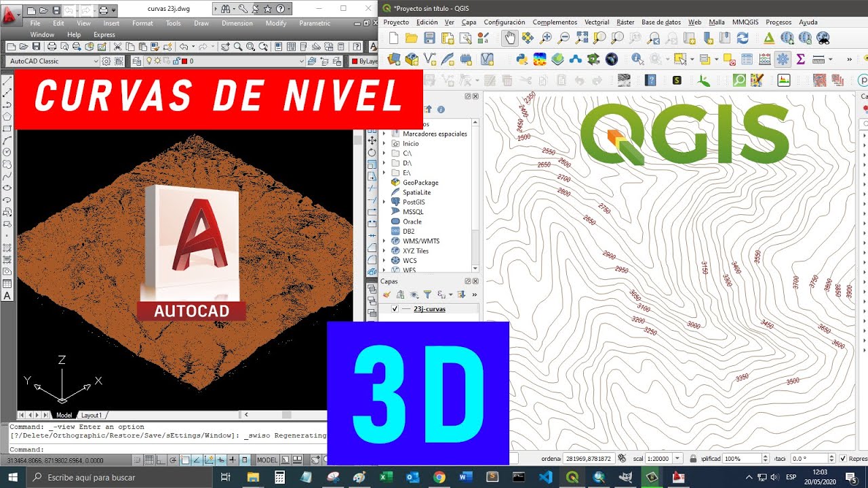The width and height of the screenshot is (868, 488).
Task: Click the AutoCAD Cut scissors icon
Action: tap(117, 47)
